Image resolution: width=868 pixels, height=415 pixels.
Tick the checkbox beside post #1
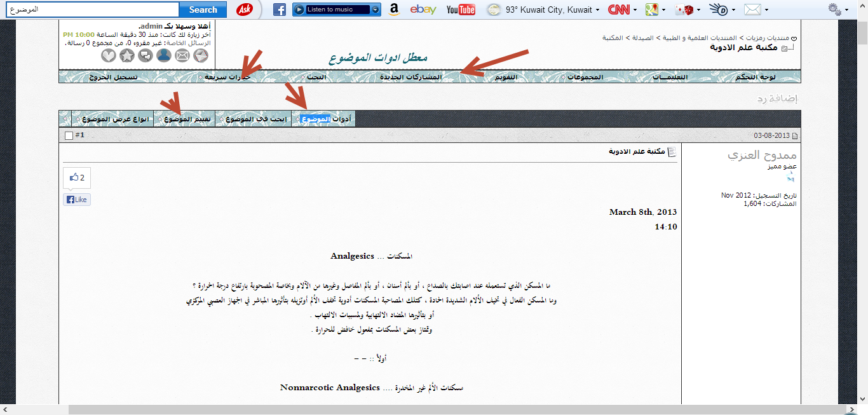(x=69, y=135)
